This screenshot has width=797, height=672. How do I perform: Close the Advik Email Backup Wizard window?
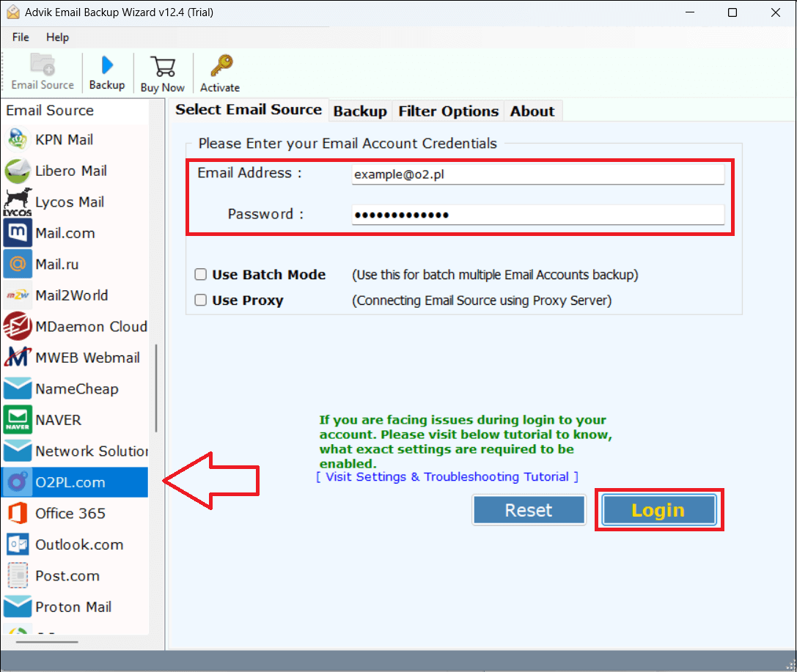pos(776,12)
